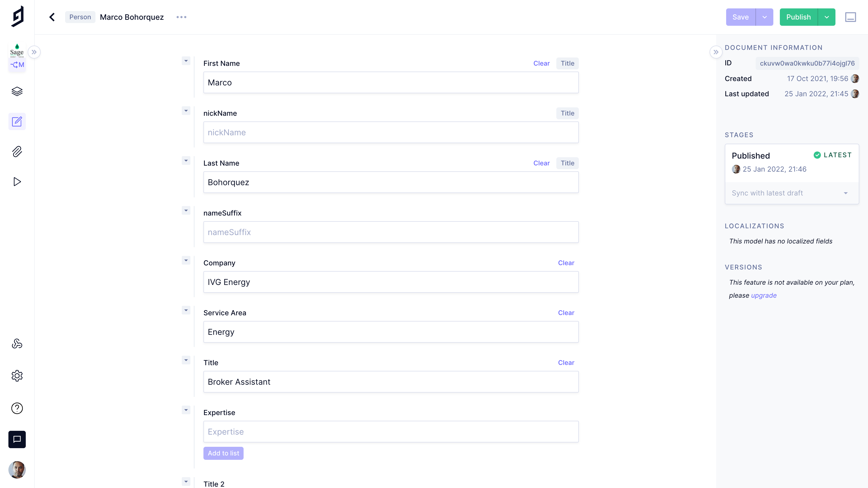Viewport: 868px width, 488px height.
Task: Open Project settings gear icon
Action: pos(17,375)
